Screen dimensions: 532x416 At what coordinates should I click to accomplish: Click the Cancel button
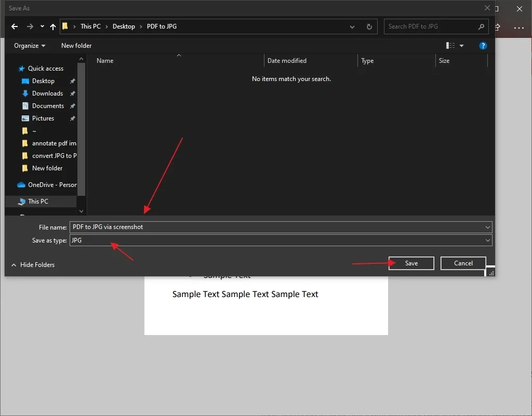tap(463, 263)
